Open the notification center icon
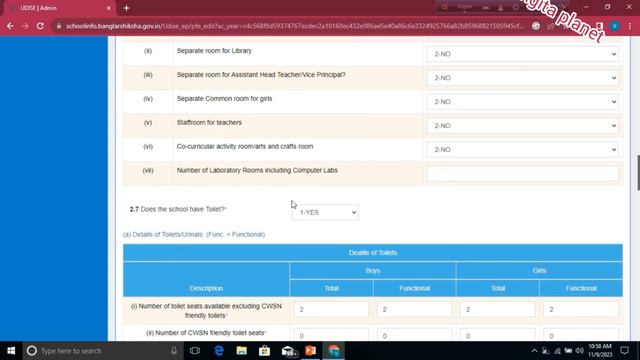The image size is (640, 360). click(x=624, y=351)
